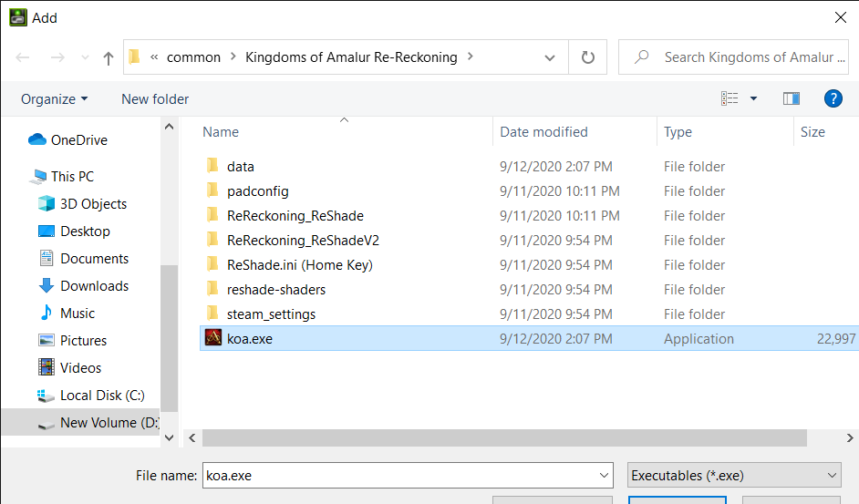The width and height of the screenshot is (859, 504).
Task: Select the reshade-shaders folder icon
Action: pyautogui.click(x=212, y=289)
